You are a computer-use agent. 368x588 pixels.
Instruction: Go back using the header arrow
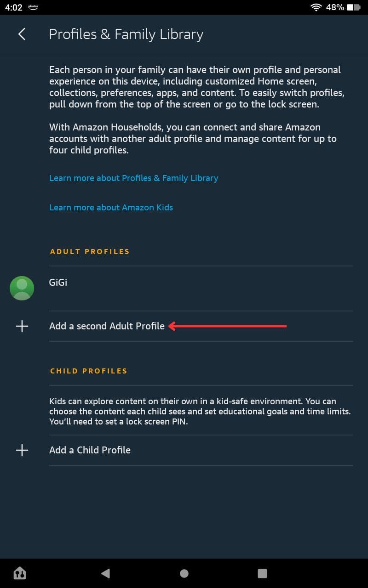click(22, 34)
